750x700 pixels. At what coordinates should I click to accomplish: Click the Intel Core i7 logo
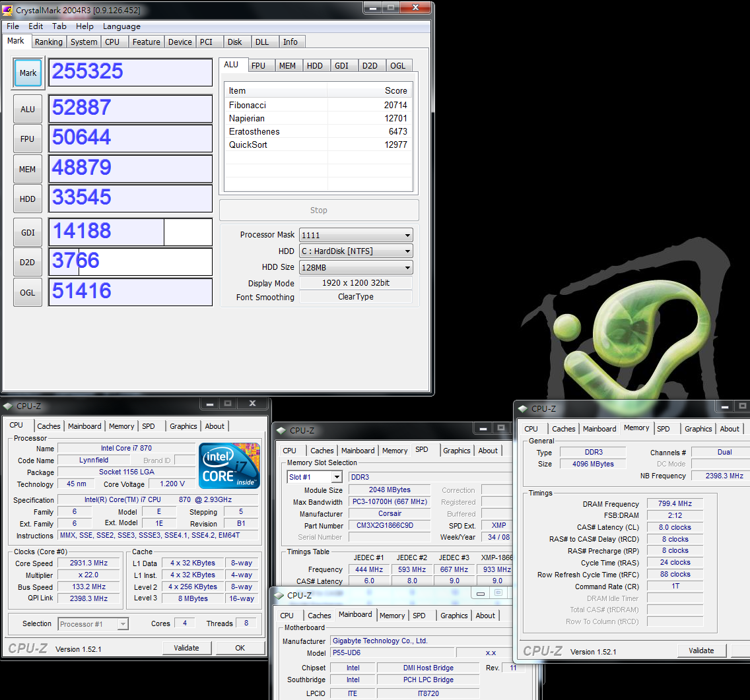229,466
